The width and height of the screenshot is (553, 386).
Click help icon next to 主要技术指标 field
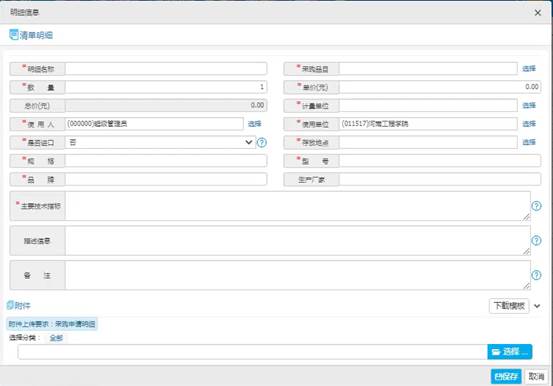[536, 206]
